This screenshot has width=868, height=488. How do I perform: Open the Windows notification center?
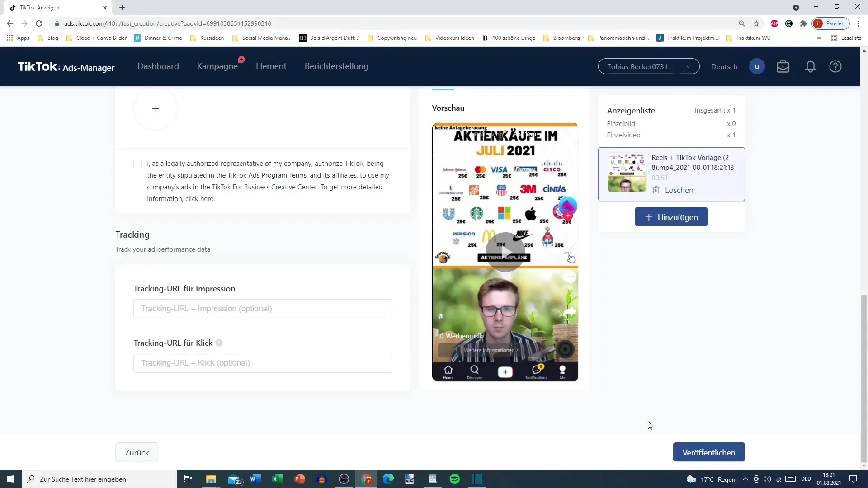853,479
